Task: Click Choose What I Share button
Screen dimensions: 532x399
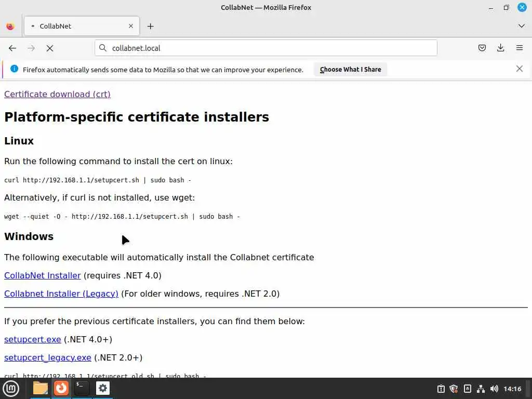Action: tap(350, 69)
